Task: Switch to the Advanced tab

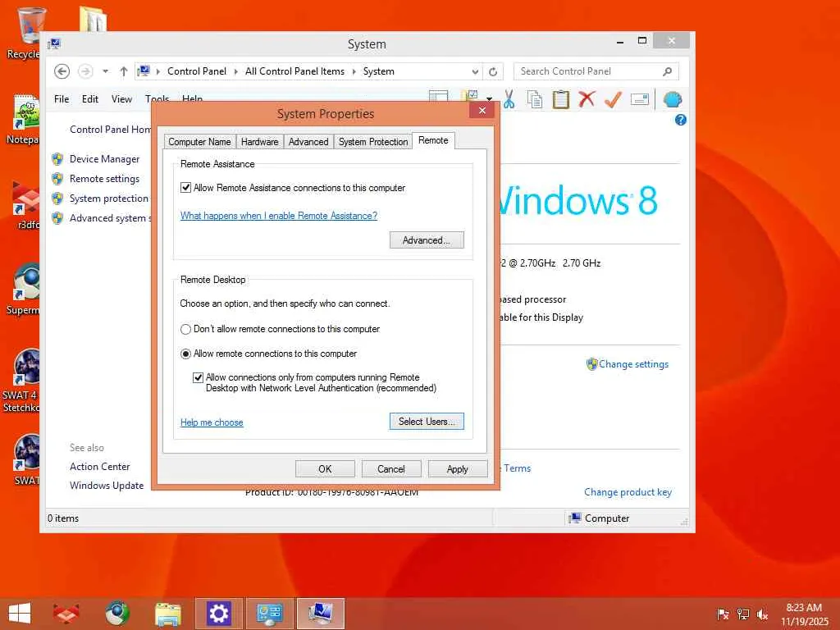Action: (308, 142)
